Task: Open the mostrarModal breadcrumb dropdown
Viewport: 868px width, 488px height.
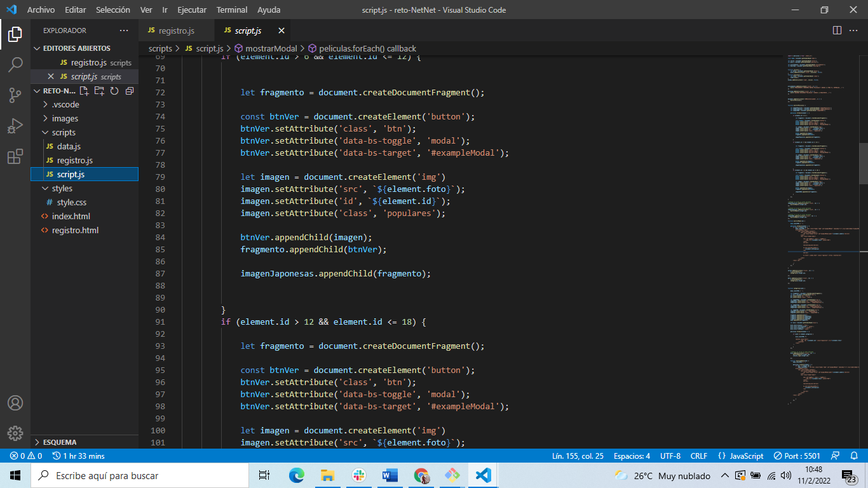Action: (266, 48)
